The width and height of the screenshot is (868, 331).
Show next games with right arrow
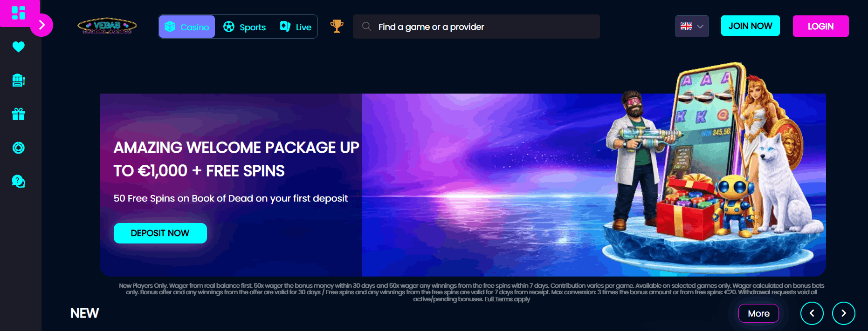[x=843, y=313]
